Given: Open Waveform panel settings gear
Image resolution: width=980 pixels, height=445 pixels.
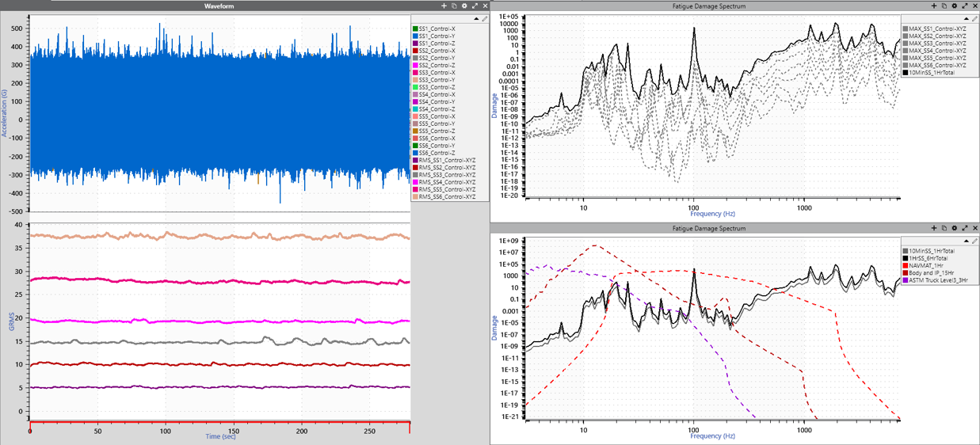Looking at the screenshot, I should click(x=464, y=6).
